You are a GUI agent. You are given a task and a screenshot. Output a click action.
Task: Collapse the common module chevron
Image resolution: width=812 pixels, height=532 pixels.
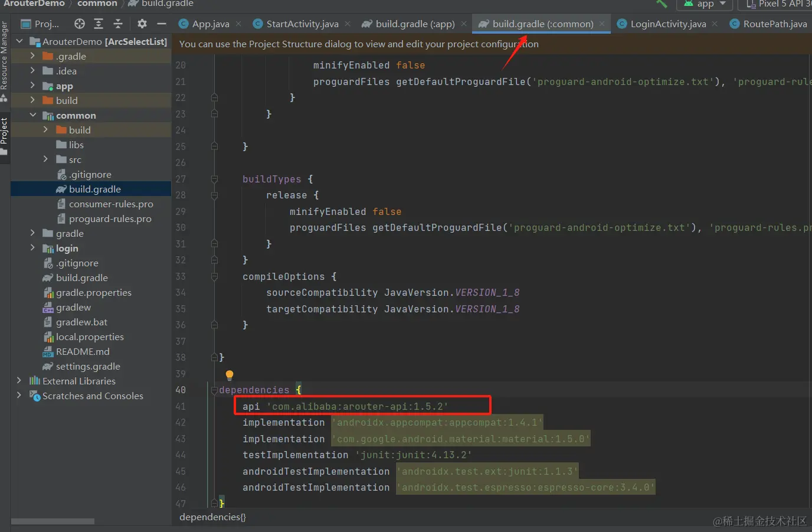(32, 115)
